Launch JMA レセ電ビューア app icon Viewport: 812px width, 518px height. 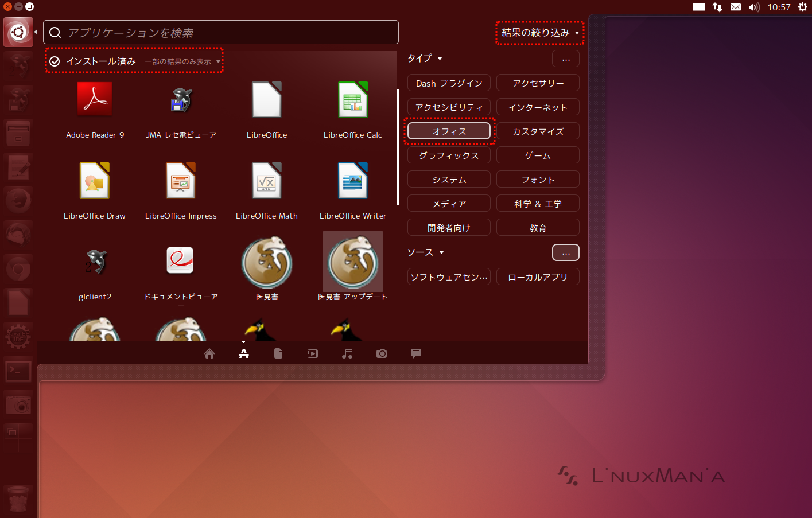pyautogui.click(x=181, y=100)
